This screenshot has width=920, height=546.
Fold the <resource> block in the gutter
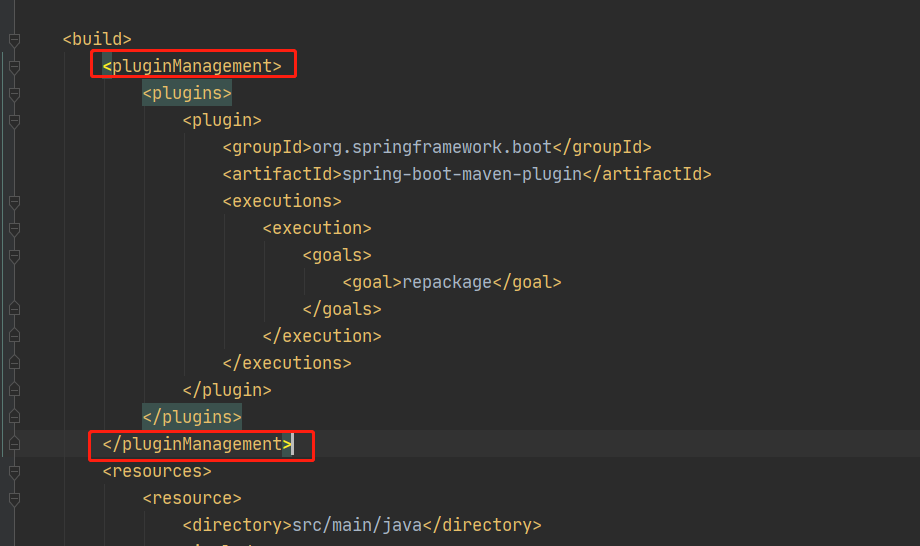[x=14, y=498]
